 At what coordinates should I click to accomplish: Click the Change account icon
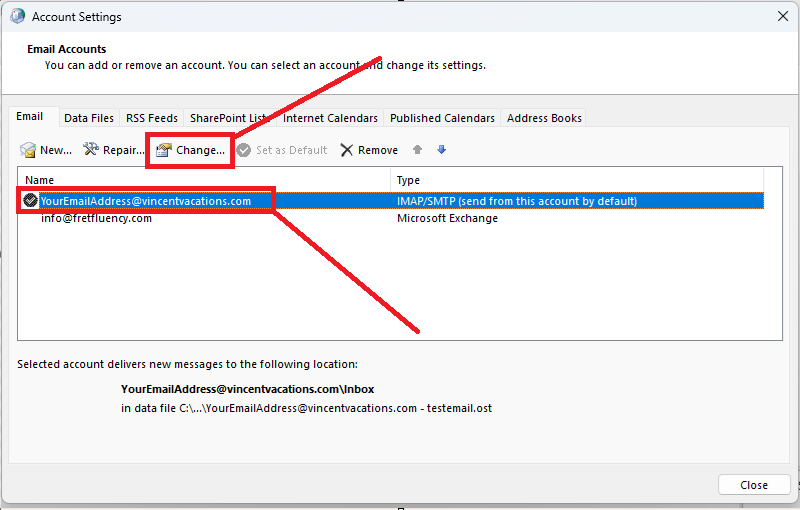point(163,150)
